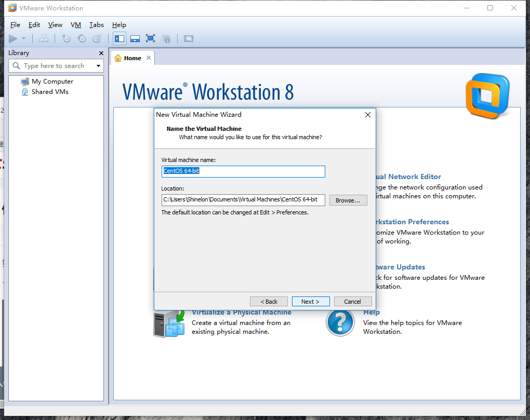
Task: Open the VM menu
Action: click(76, 24)
